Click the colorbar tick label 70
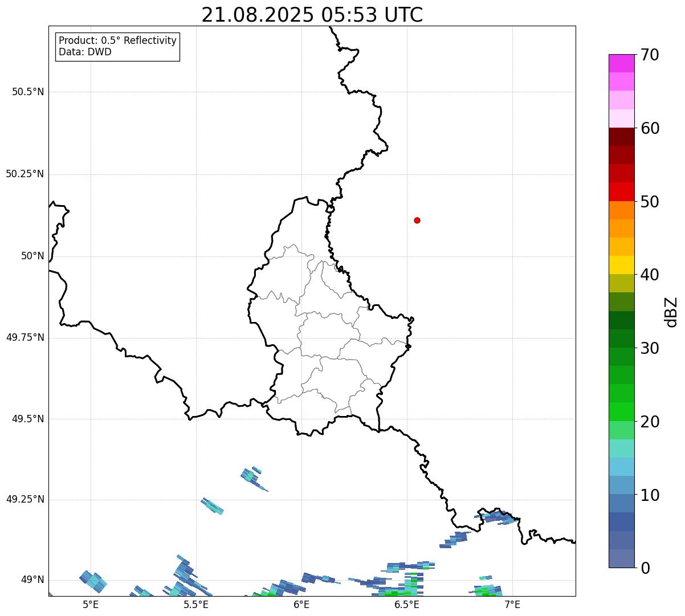Screen dimensions: 685x616 pos(650,55)
